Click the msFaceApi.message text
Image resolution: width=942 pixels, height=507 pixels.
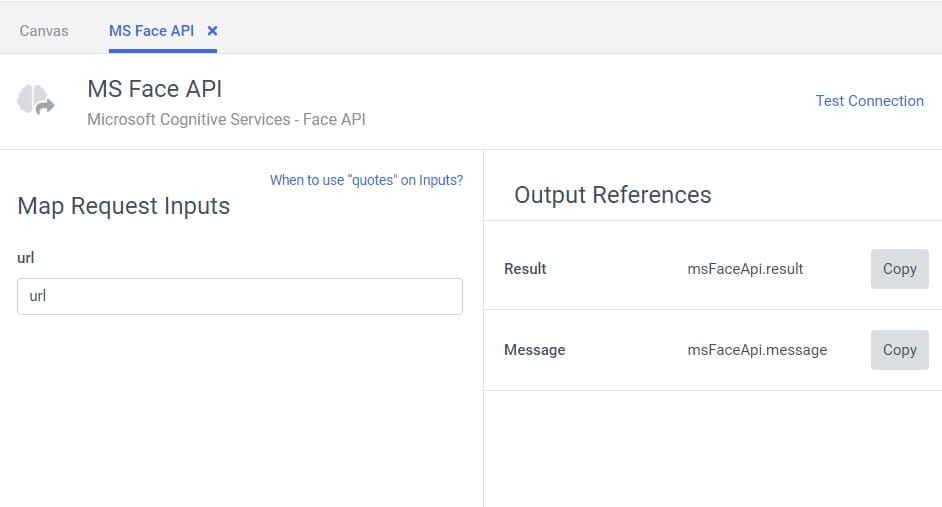757,350
